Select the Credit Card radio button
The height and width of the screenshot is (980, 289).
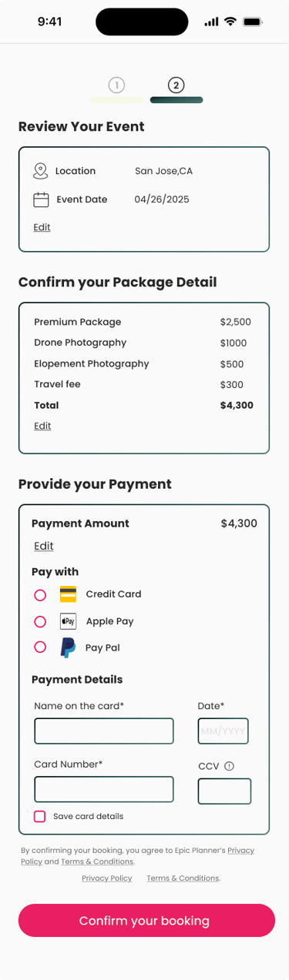[x=40, y=595]
